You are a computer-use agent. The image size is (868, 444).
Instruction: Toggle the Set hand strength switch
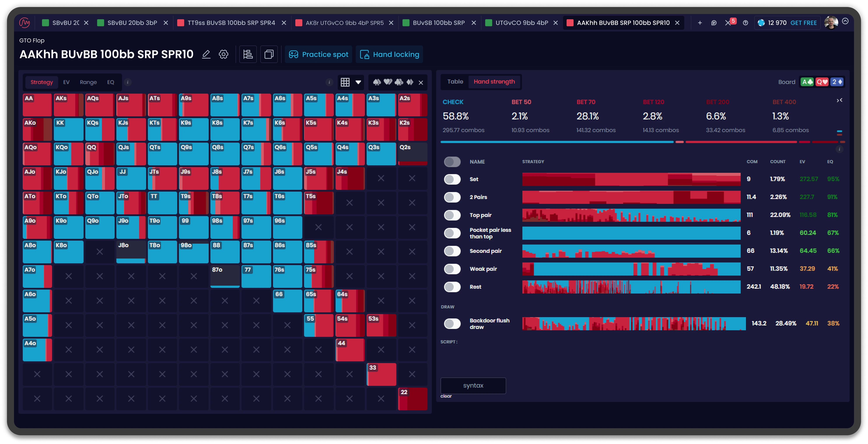point(452,179)
